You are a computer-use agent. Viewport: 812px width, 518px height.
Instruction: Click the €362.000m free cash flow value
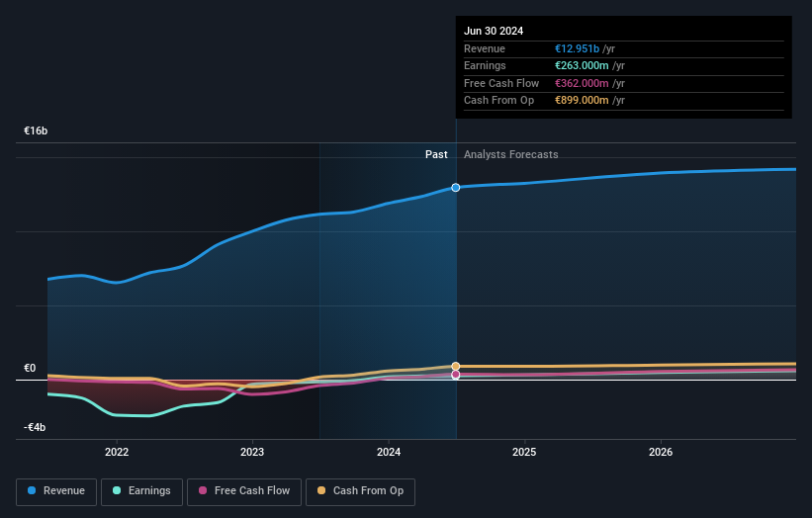click(x=582, y=83)
